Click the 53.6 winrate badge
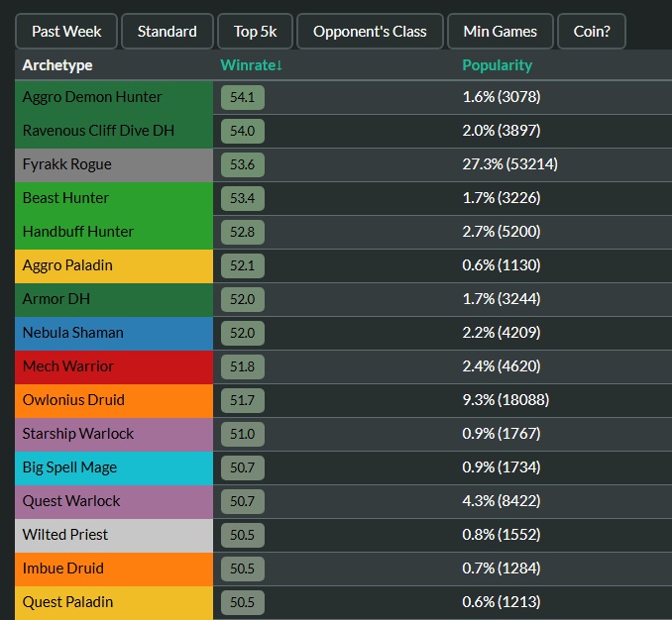 (x=243, y=164)
